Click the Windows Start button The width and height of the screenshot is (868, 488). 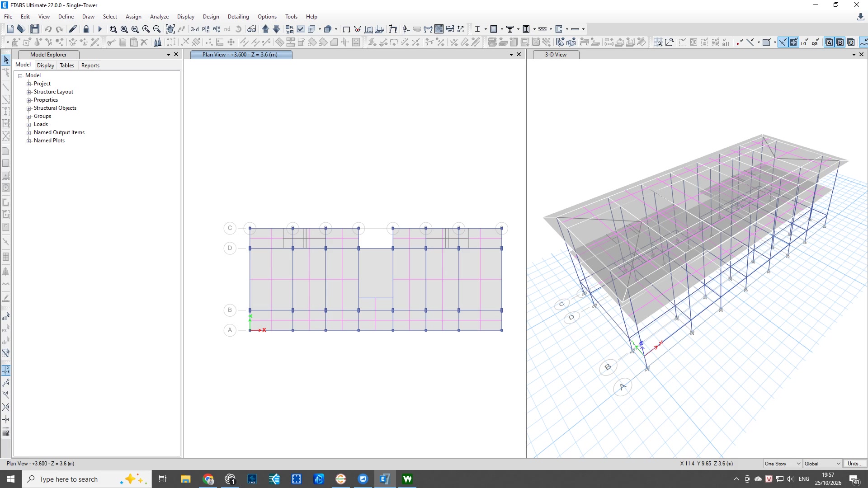point(11,479)
